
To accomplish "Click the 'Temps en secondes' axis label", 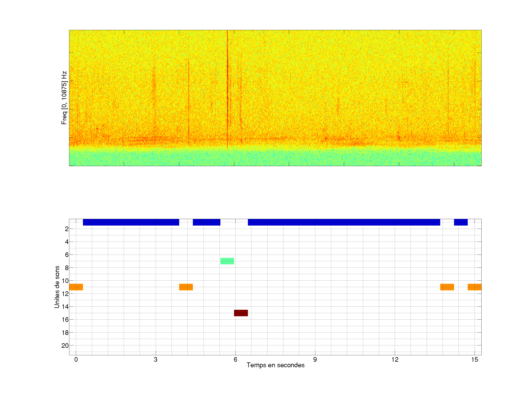I will pos(275,365).
